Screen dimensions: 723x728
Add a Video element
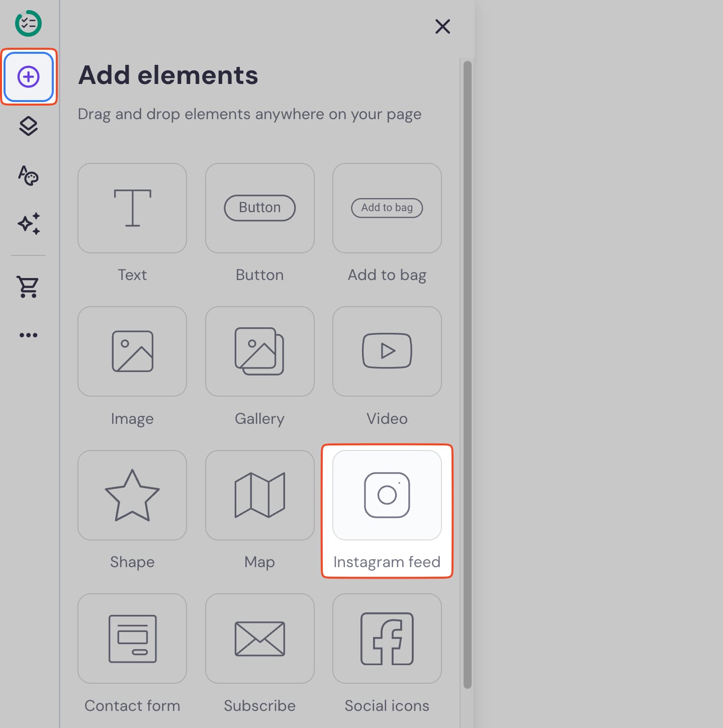pyautogui.click(x=387, y=351)
